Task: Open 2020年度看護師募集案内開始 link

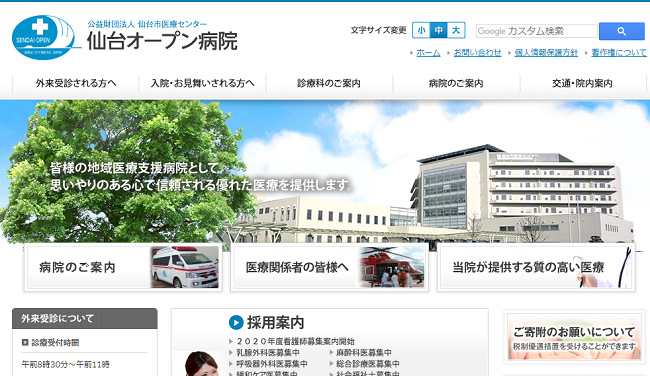Action: [x=296, y=341]
